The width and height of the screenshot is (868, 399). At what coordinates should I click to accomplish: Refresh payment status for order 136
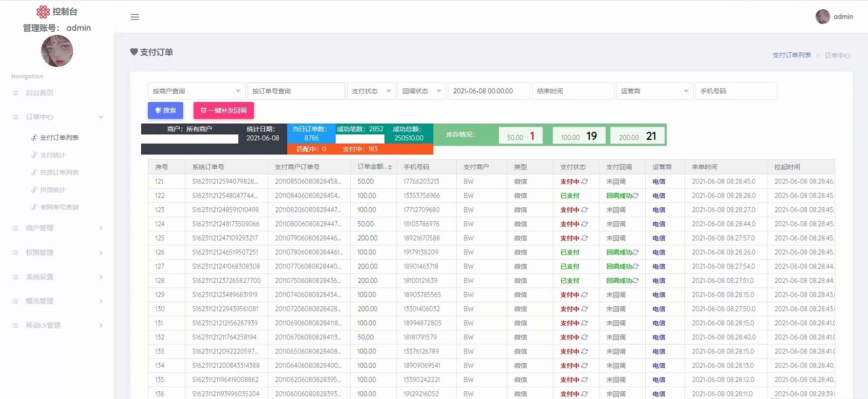(x=585, y=394)
